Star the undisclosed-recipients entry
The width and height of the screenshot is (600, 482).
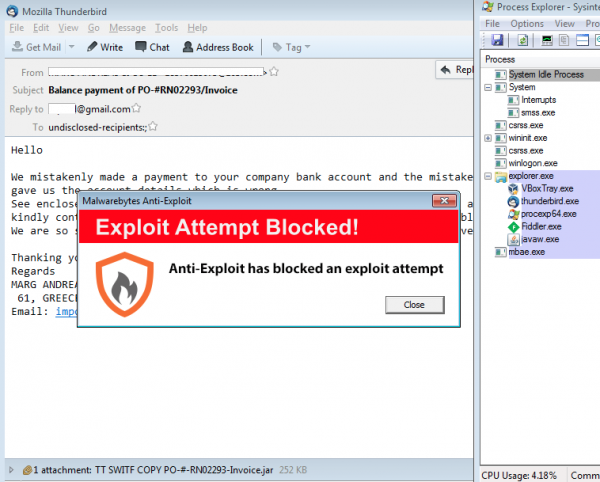153,126
